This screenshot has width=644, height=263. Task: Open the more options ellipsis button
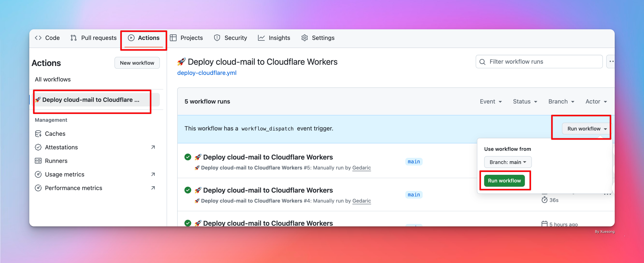tap(611, 62)
